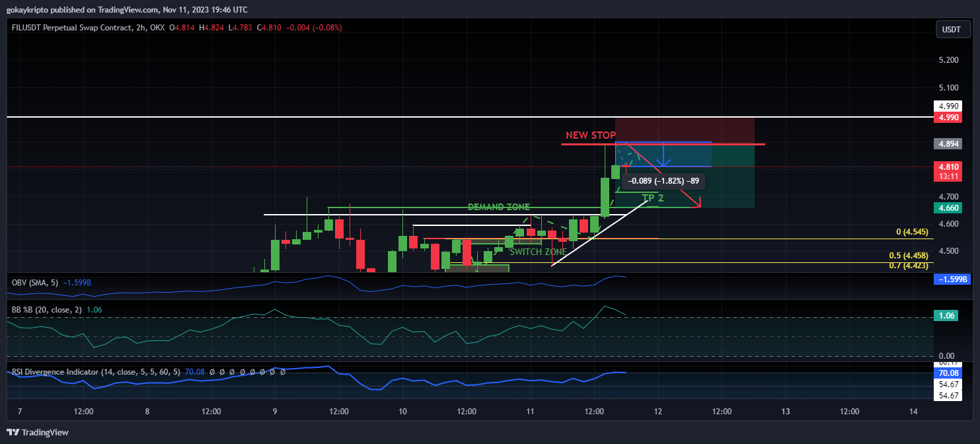The height and width of the screenshot is (444, 980).
Task: Click date 11 on the time axis
Action: 530,411
